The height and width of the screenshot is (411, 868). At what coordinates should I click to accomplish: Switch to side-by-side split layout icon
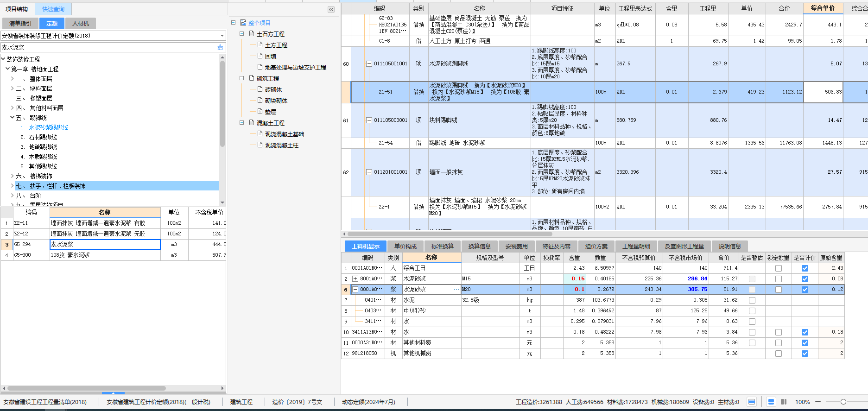tap(784, 402)
